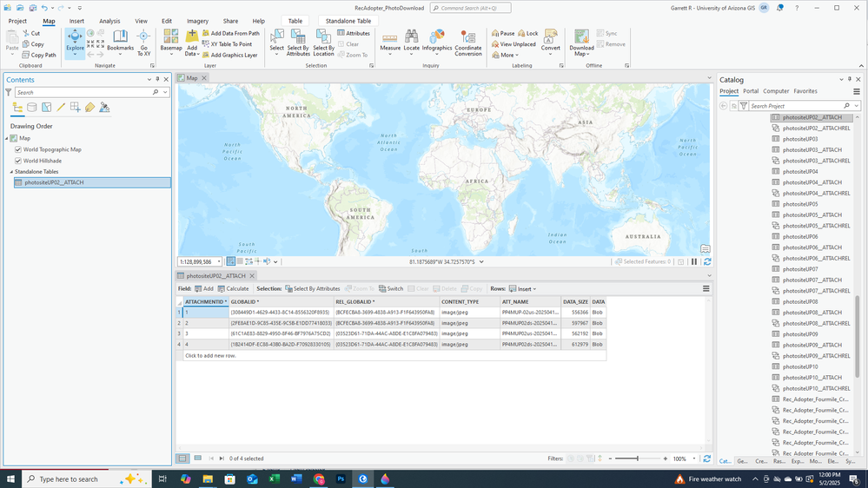Expand the Basemap dropdown gallery
868x488 pixels.
171,43
